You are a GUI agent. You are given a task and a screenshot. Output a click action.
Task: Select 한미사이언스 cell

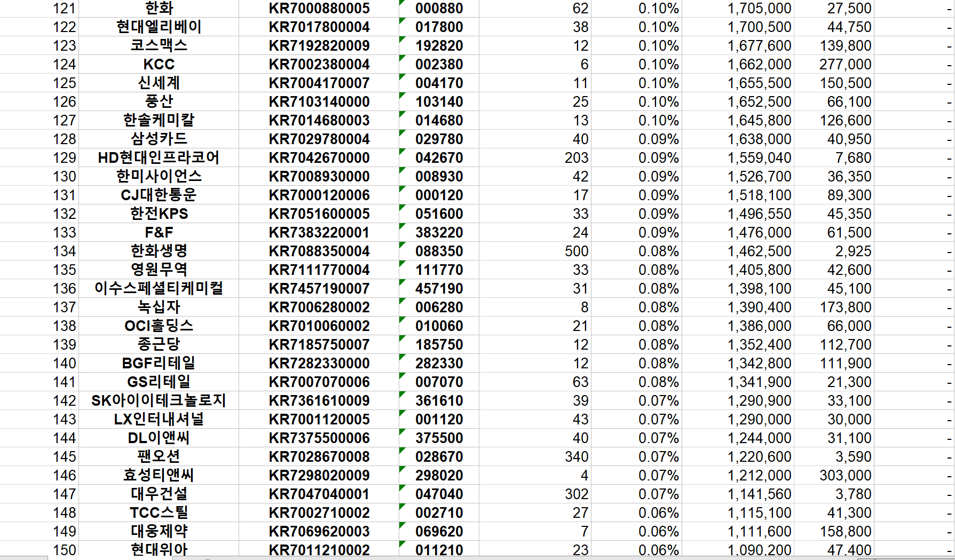point(159,177)
